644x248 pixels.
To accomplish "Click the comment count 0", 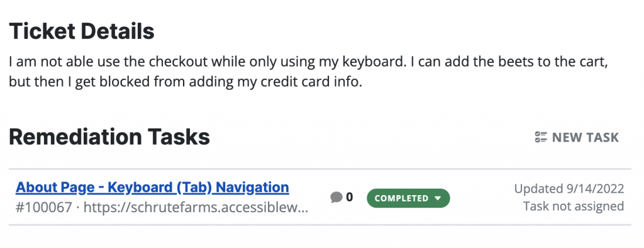I will (349, 198).
